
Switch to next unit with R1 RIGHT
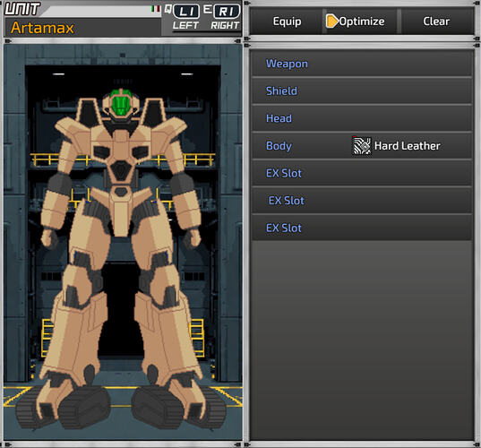tap(225, 17)
